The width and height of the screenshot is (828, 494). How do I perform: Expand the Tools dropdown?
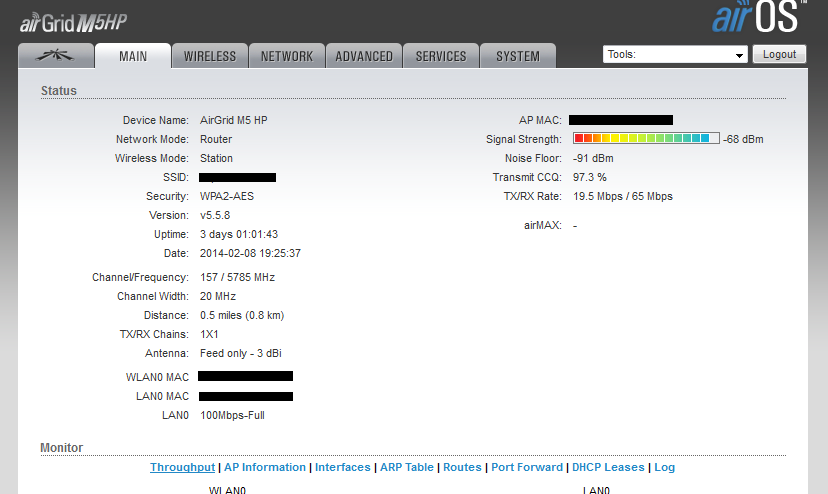pyautogui.click(x=675, y=54)
